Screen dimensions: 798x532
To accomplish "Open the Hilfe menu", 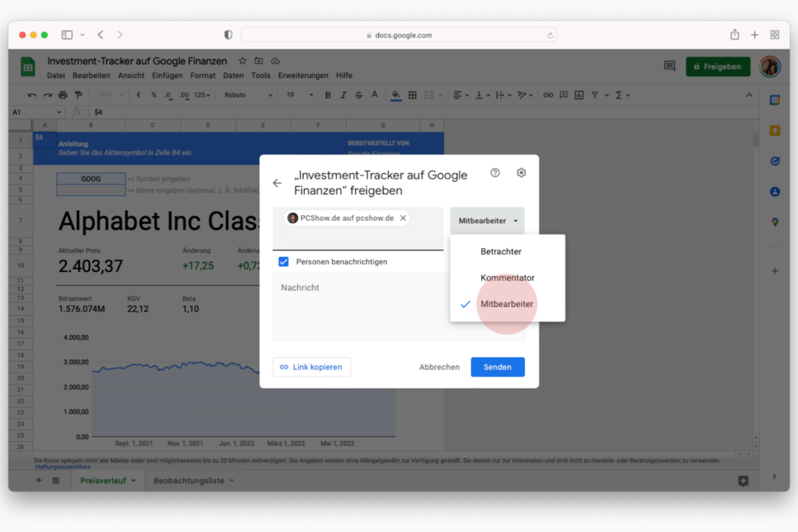I will tap(344, 76).
